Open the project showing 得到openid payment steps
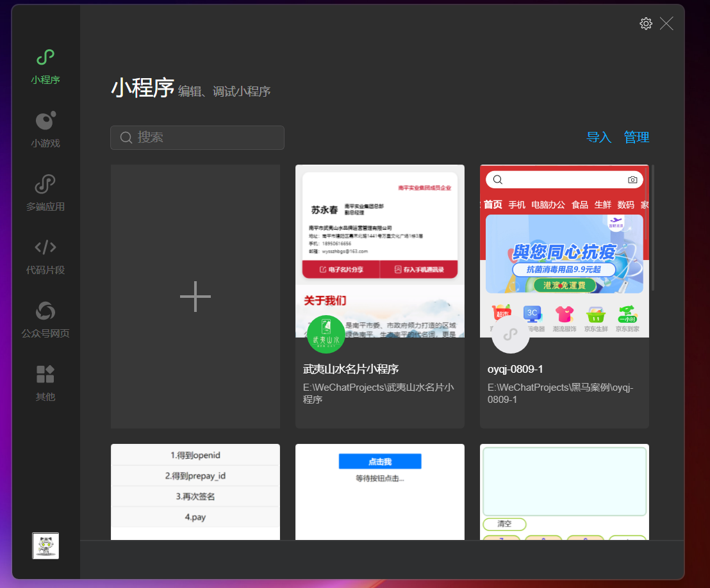Viewport: 710px width, 588px height. point(195,493)
